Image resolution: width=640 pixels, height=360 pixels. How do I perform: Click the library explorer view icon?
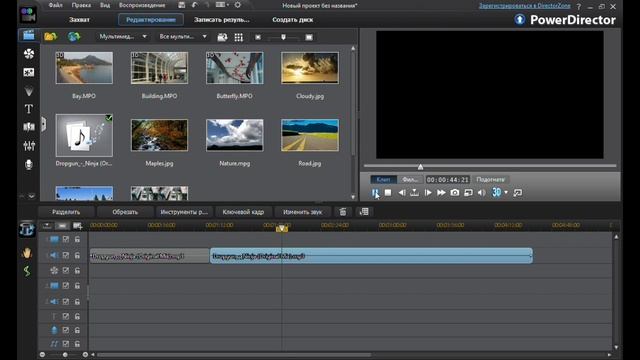222,37
